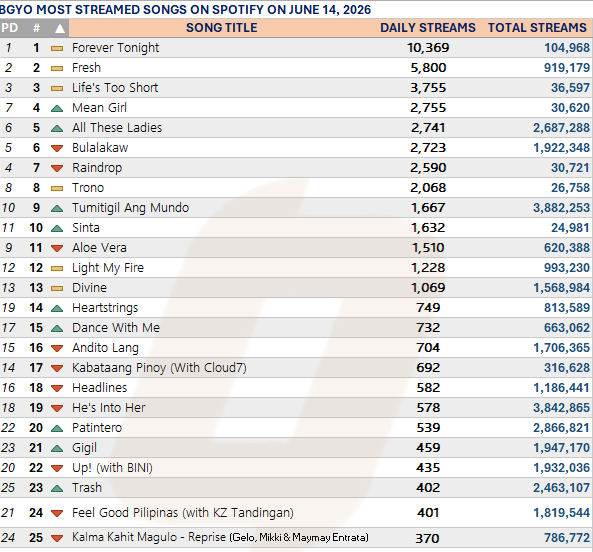The height and width of the screenshot is (552, 593).
Task: Click the chart title BGYO Most Streamed Songs
Action: point(185,9)
